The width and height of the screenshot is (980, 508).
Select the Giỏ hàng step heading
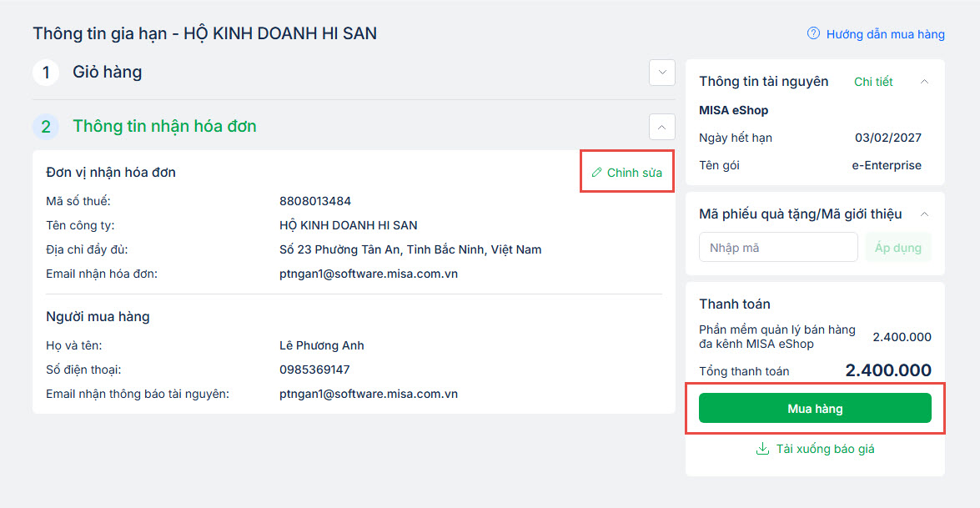(x=108, y=73)
